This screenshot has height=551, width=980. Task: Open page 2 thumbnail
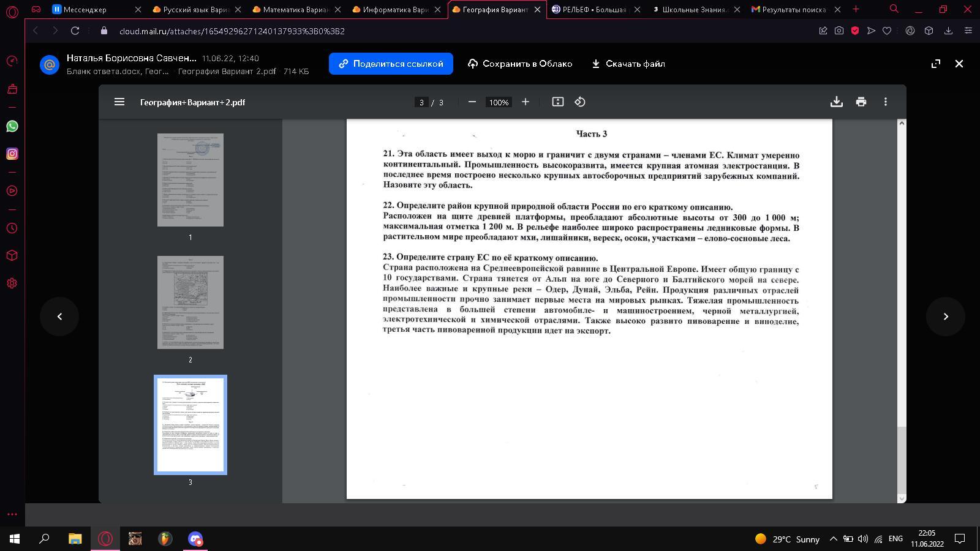point(190,302)
